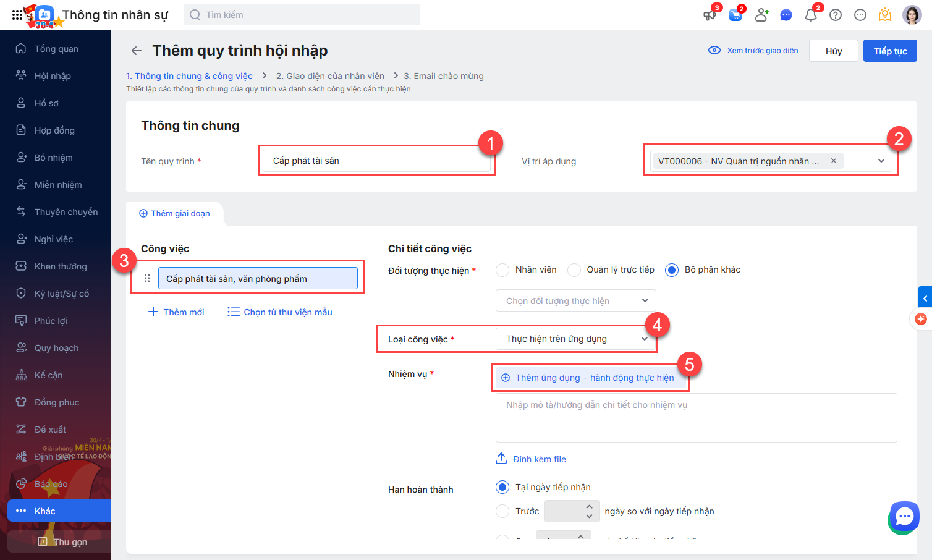Select the Nhân viên radio option
The image size is (932, 560).
click(x=503, y=270)
